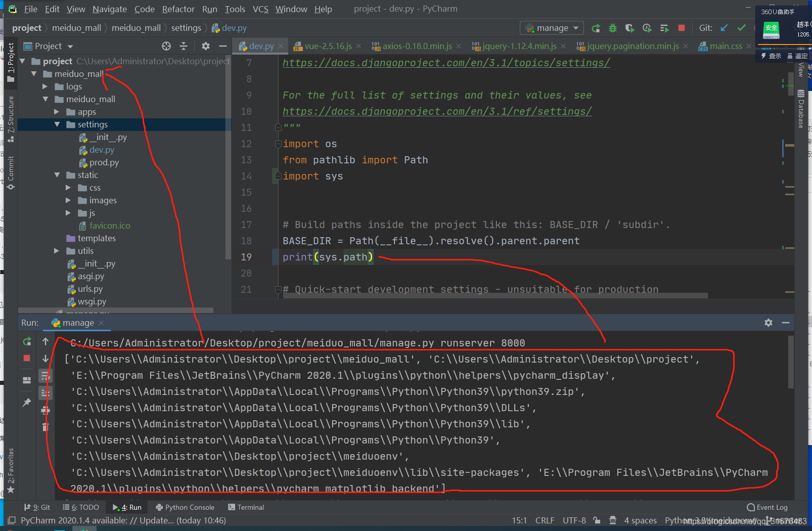This screenshot has width=812, height=531.
Task: Open the Refactor menu
Action: point(178,9)
